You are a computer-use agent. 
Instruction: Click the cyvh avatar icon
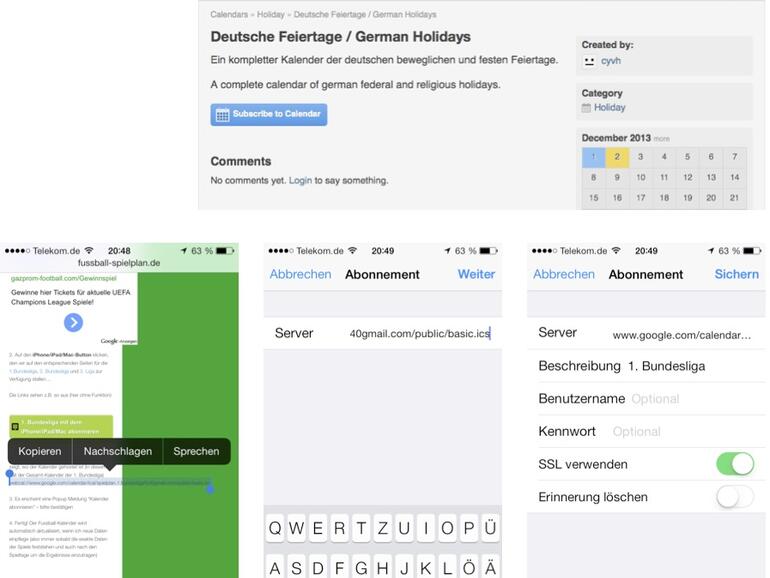point(589,61)
